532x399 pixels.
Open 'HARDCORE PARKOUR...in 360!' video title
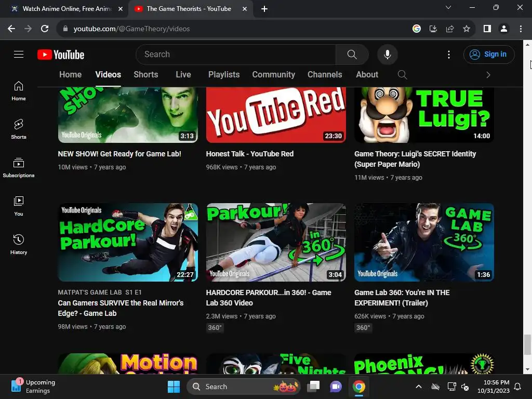269,298
